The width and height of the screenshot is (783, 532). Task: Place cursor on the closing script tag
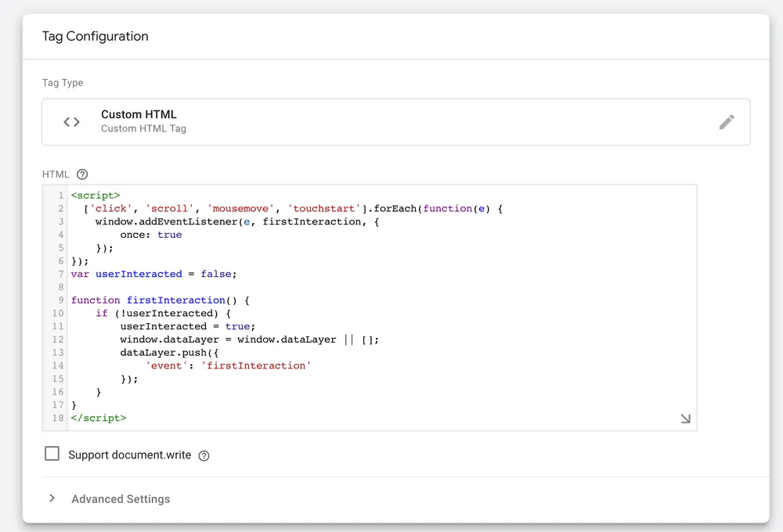point(99,418)
